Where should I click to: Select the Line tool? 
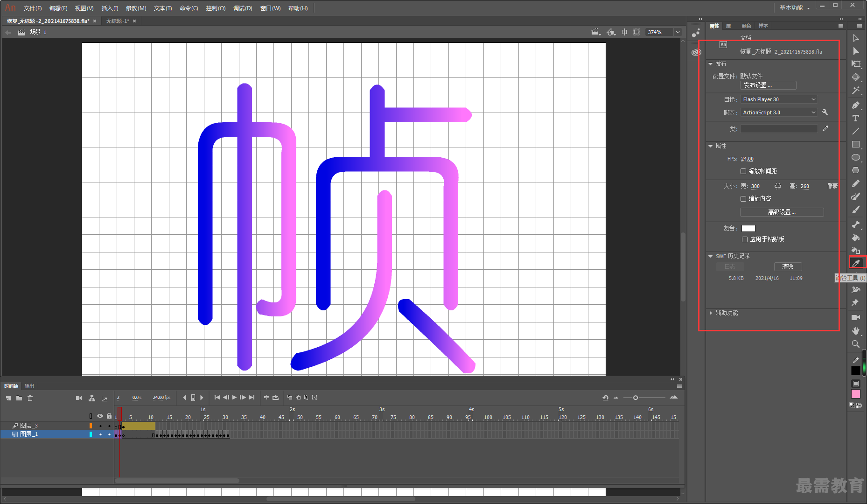(x=855, y=131)
